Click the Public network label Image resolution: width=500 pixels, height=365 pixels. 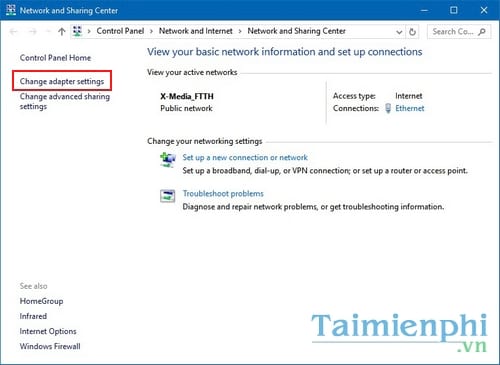(x=186, y=108)
